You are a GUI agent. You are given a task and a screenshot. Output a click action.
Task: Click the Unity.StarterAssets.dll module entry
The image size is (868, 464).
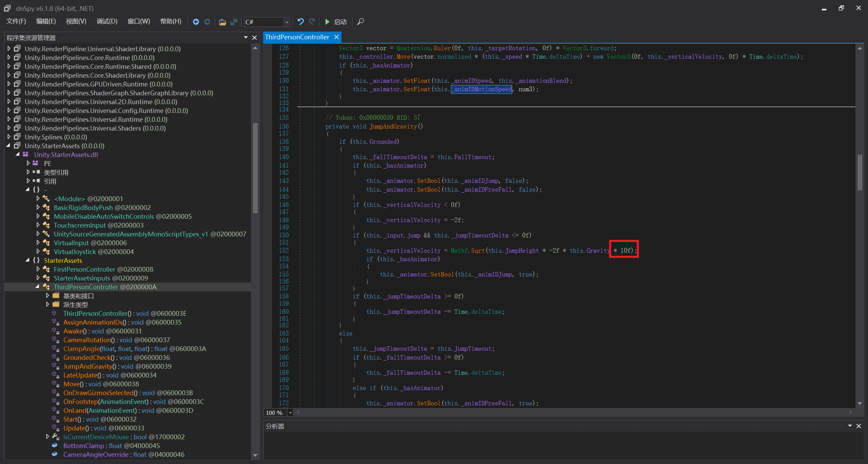pos(66,155)
